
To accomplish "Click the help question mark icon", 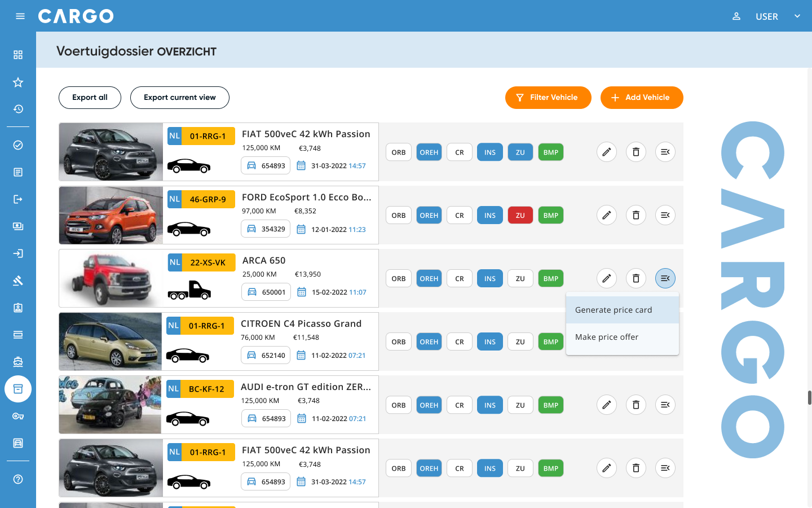I will [18, 479].
